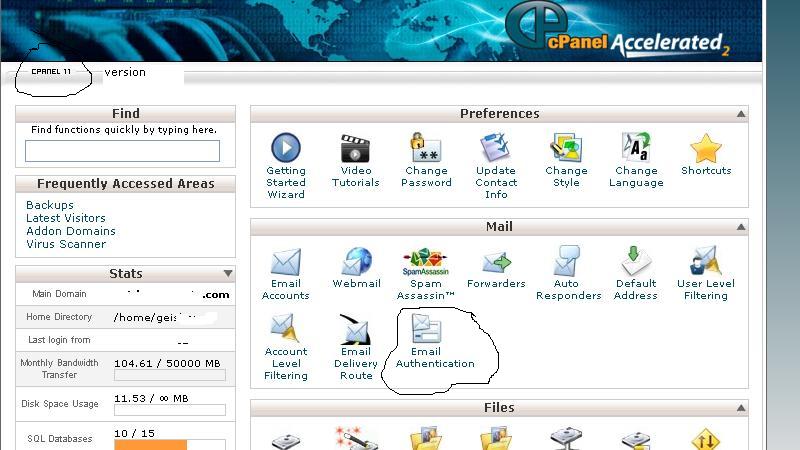Open the Shortcuts star icon
Viewport: 800px width, 450px height.
coord(706,148)
